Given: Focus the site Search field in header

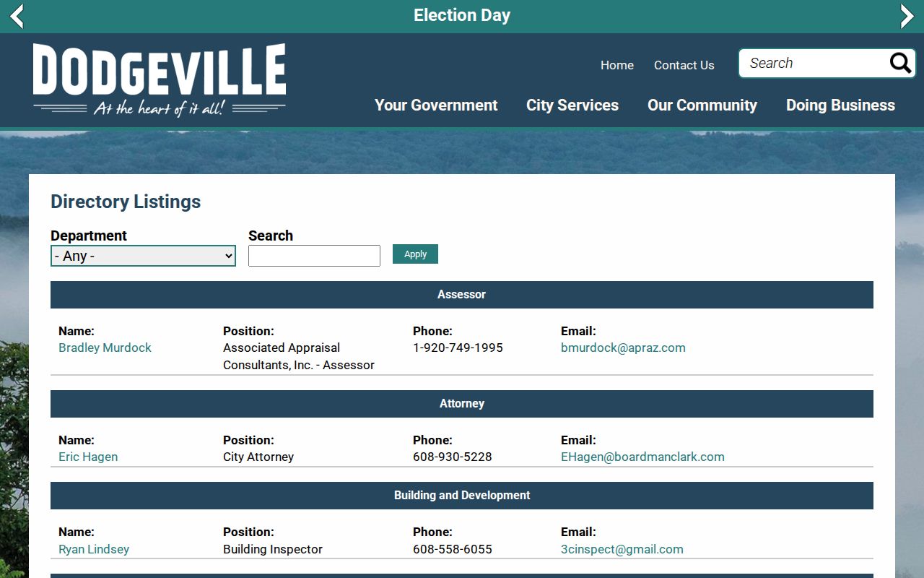Looking at the screenshot, I should tap(814, 64).
